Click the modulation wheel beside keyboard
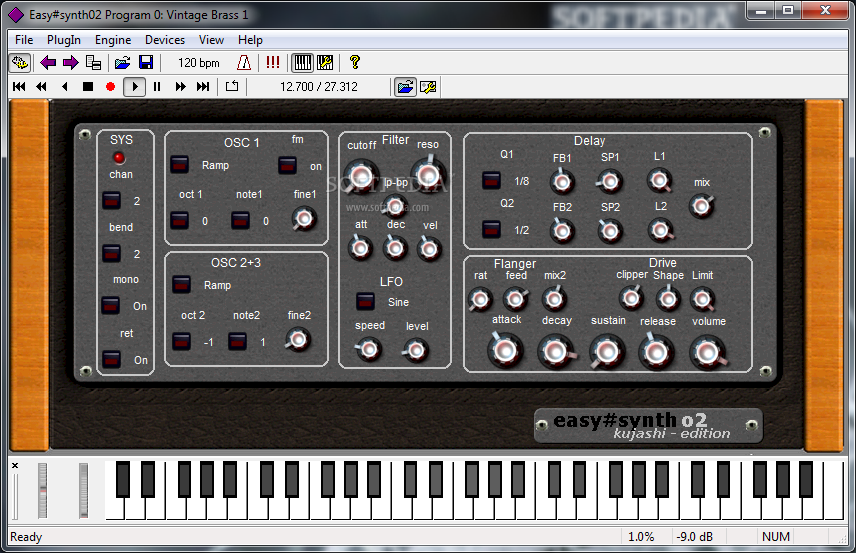The width and height of the screenshot is (856, 553). pos(83,490)
